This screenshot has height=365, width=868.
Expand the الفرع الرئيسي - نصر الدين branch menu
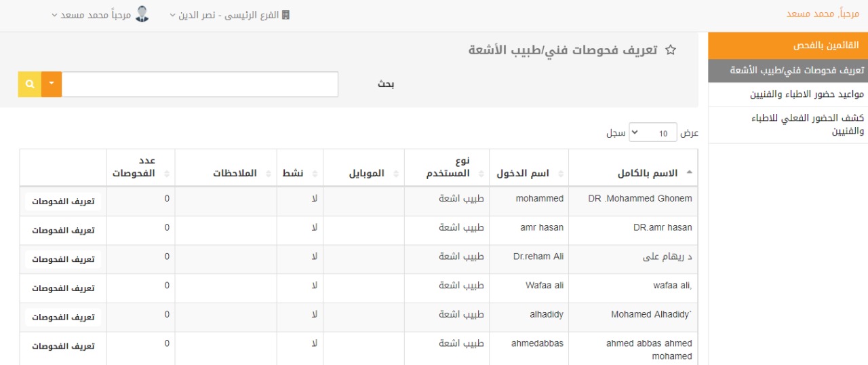229,15
